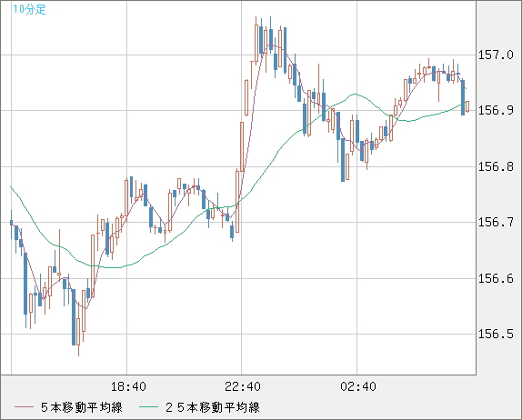Click the 156.9 price axis label
Image resolution: width=522 pixels, height=420 pixels.
click(496, 110)
